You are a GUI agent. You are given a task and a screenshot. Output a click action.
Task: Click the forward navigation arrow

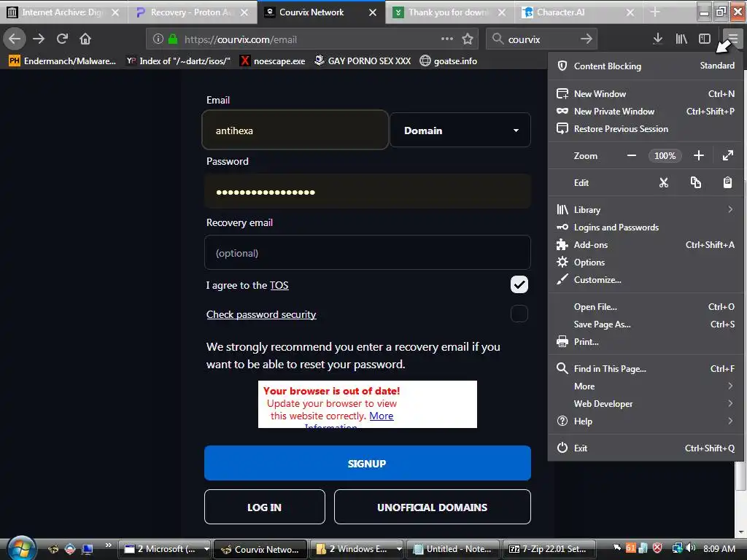39,39
